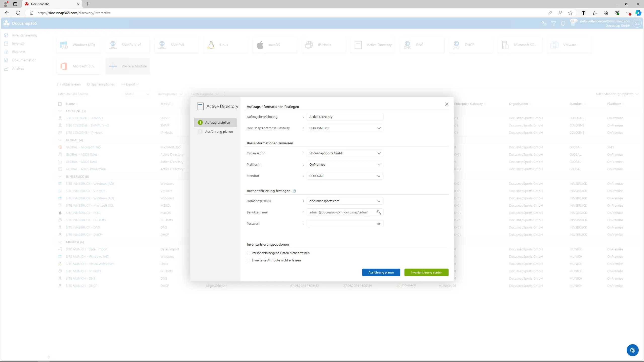This screenshot has height=362, width=644.
Task: Click the Benutzername input field
Action: tap(345, 212)
